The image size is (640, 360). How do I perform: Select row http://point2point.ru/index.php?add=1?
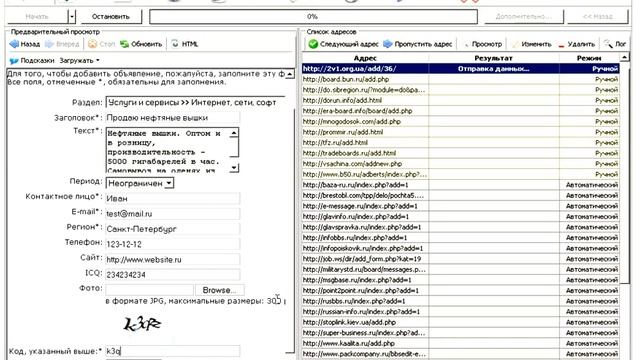pyautogui.click(x=461, y=291)
